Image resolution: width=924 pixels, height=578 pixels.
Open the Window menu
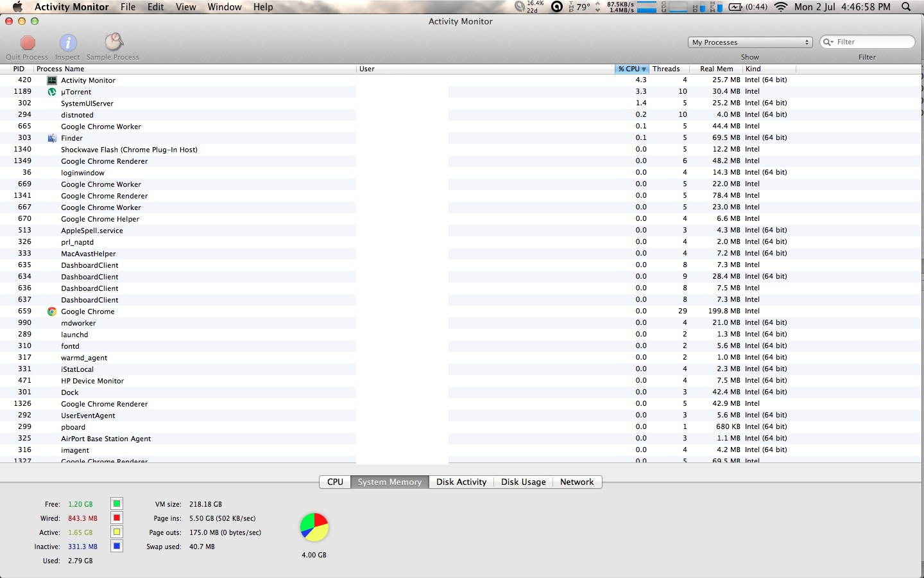pos(225,7)
